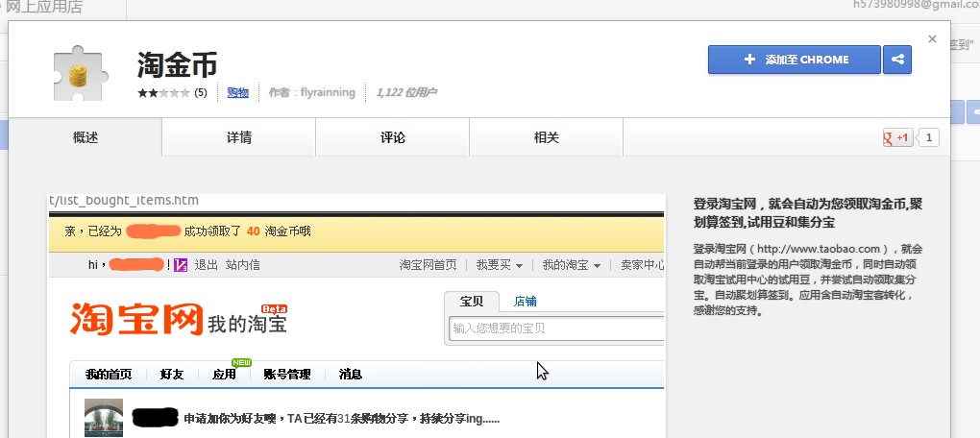Click the Gmail account email at top right
The height and width of the screenshot is (438, 980).
click(917, 5)
